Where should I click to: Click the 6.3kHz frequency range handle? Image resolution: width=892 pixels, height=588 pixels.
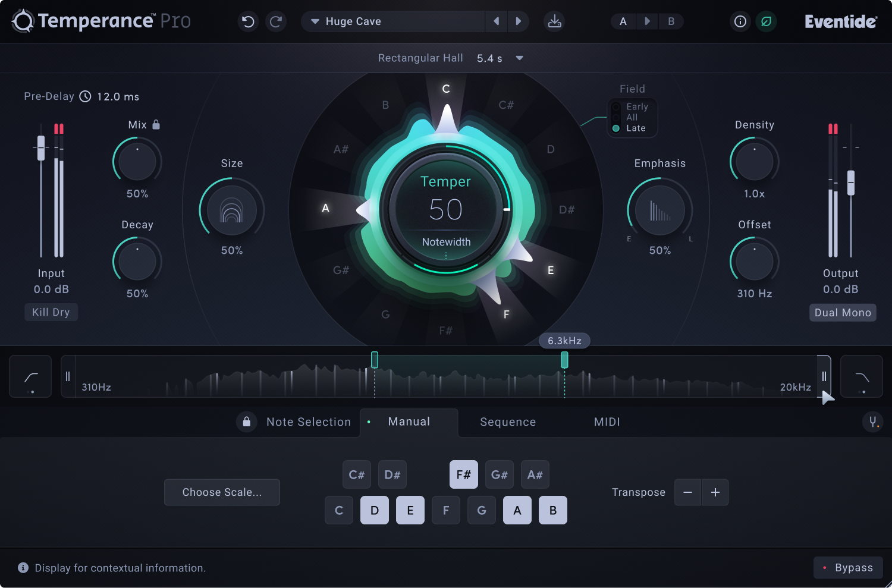[564, 360]
